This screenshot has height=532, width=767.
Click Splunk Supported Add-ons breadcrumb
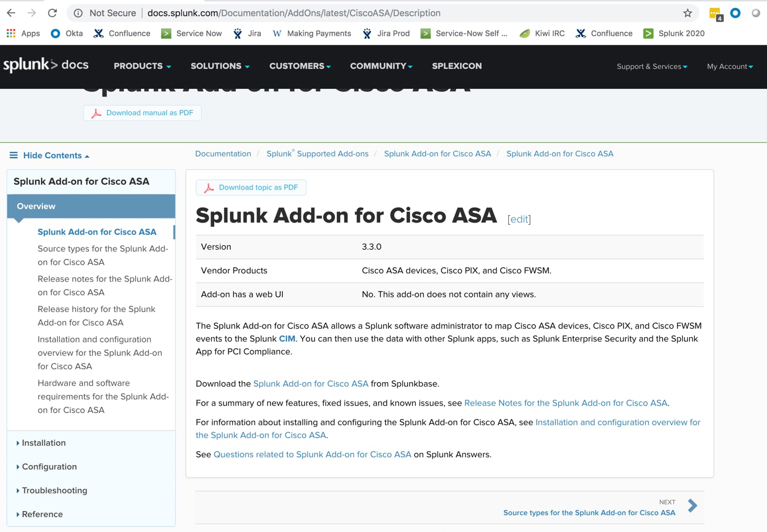click(318, 154)
